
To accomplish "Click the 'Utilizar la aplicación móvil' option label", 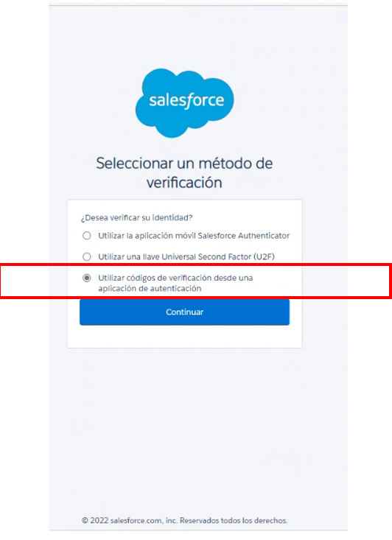I will [x=147, y=236].
